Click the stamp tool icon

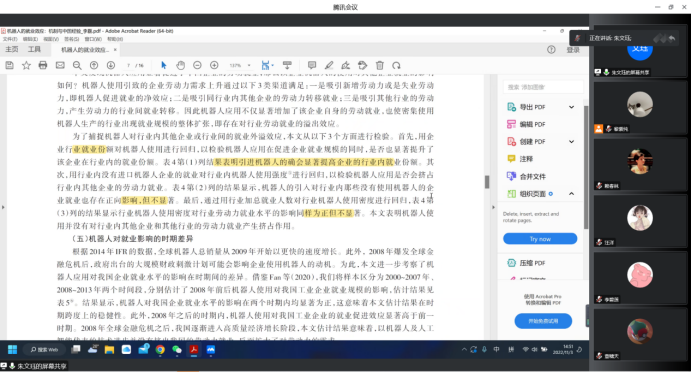click(x=363, y=65)
